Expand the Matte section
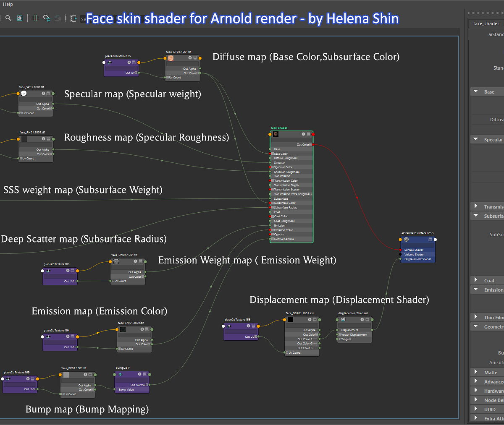This screenshot has width=504, height=425. [476, 372]
